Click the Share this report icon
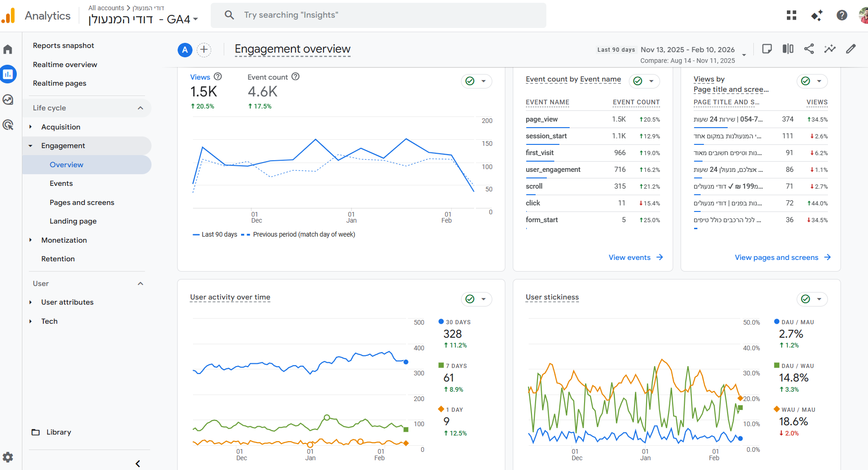 (x=809, y=49)
